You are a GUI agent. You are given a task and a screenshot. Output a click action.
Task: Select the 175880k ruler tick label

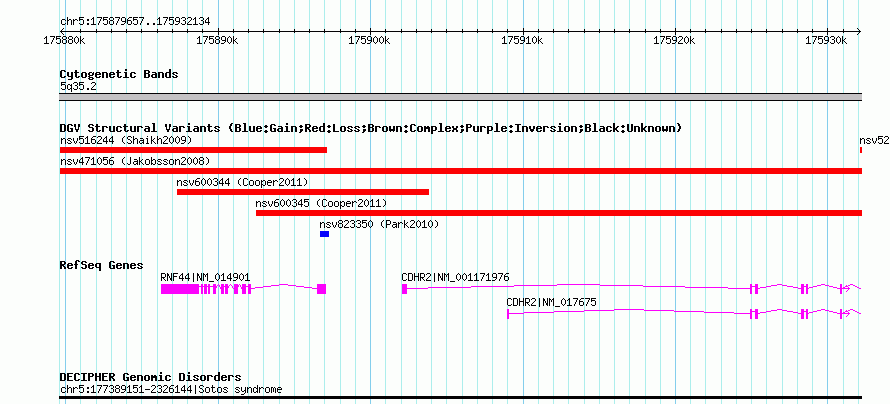[64, 40]
